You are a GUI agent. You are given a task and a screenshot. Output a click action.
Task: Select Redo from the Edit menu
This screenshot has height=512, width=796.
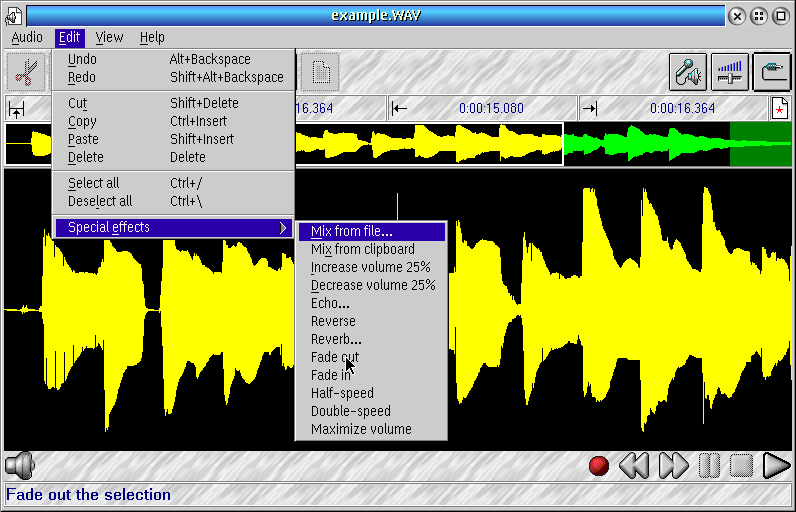coord(174,78)
